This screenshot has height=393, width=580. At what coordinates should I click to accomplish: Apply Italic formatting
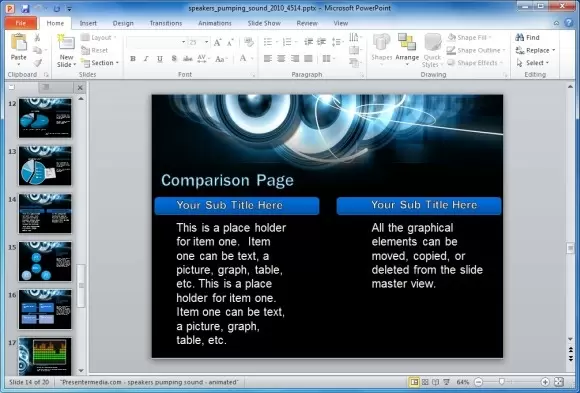146,59
